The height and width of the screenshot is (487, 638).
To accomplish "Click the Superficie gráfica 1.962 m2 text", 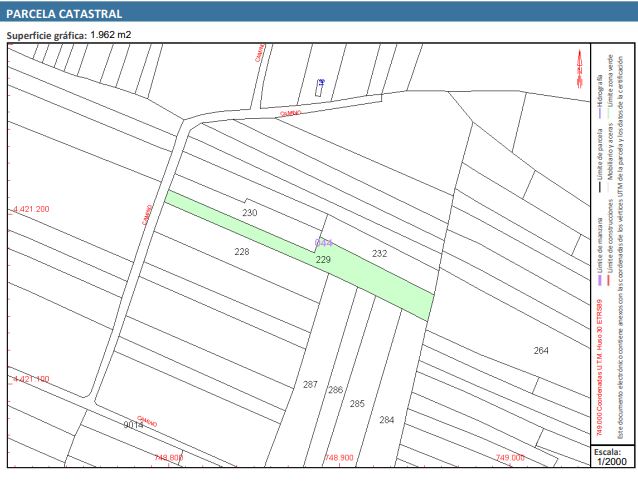I will 69,35.
